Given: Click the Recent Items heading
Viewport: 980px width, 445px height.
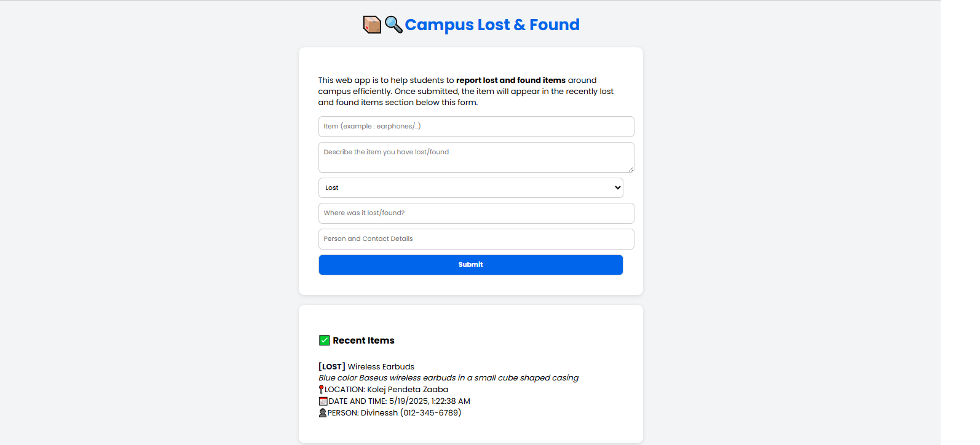Looking at the screenshot, I should tap(363, 341).
